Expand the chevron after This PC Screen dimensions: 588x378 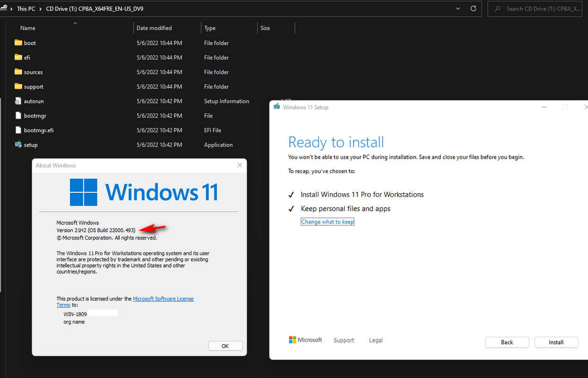42,9
